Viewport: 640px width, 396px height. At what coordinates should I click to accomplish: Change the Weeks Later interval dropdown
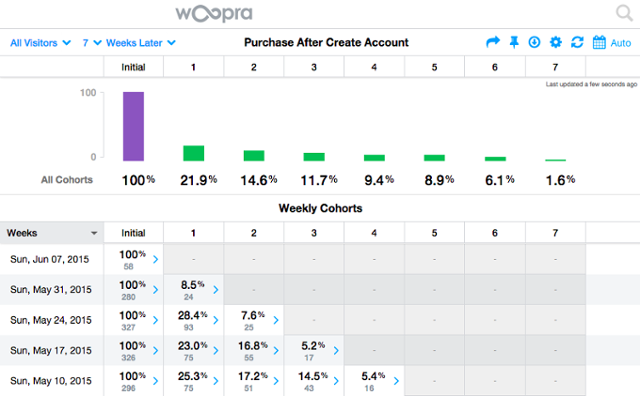point(141,43)
